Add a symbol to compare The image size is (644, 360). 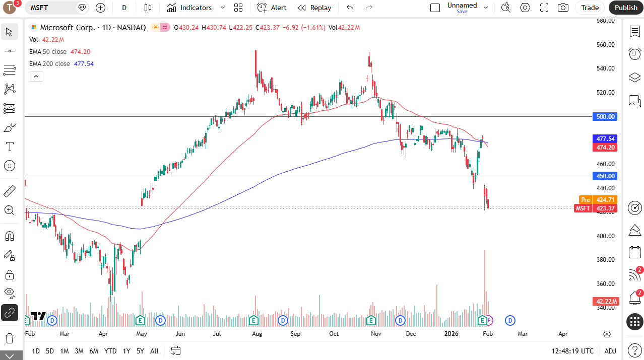click(x=100, y=8)
